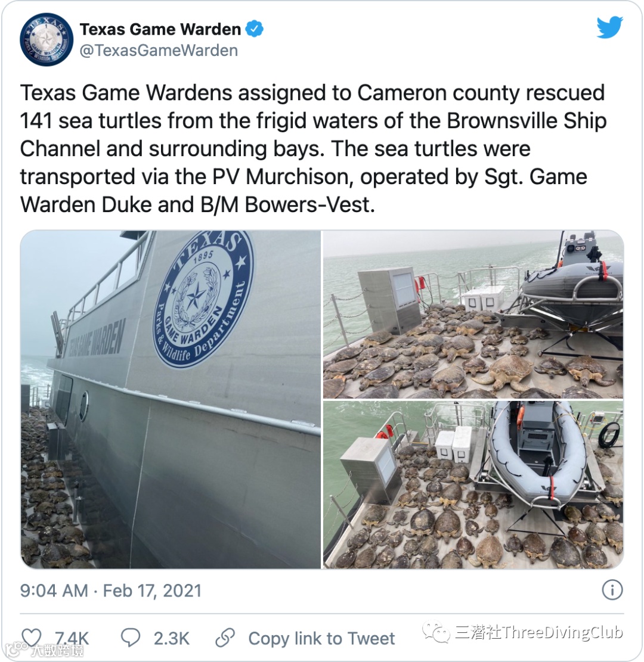Click the ThreeDivingClub watermark text

(x=539, y=632)
